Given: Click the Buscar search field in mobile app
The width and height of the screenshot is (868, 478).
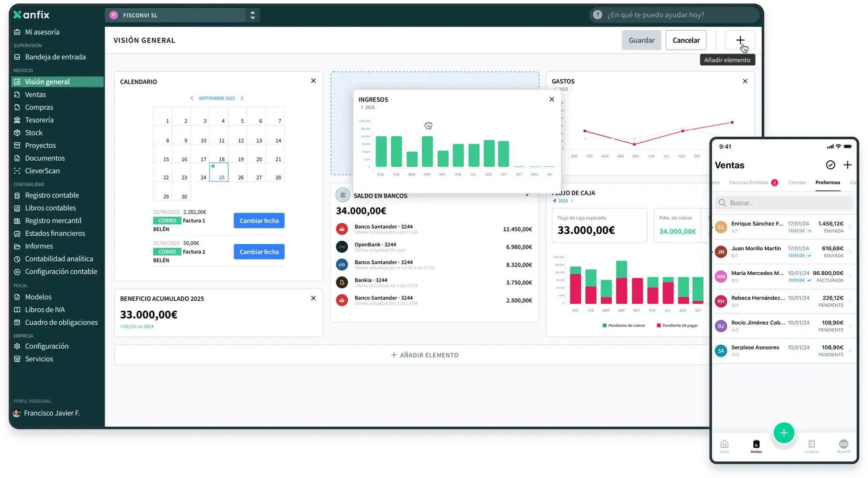Looking at the screenshot, I should pos(783,202).
